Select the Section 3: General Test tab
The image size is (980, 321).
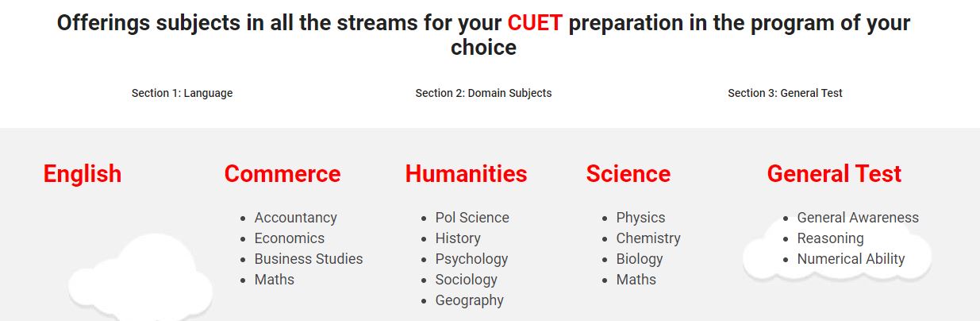(x=785, y=93)
